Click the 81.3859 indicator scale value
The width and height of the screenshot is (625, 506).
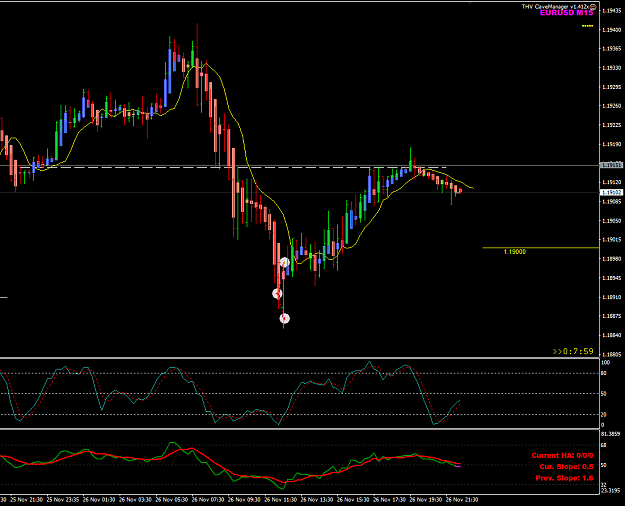pyautogui.click(x=610, y=433)
